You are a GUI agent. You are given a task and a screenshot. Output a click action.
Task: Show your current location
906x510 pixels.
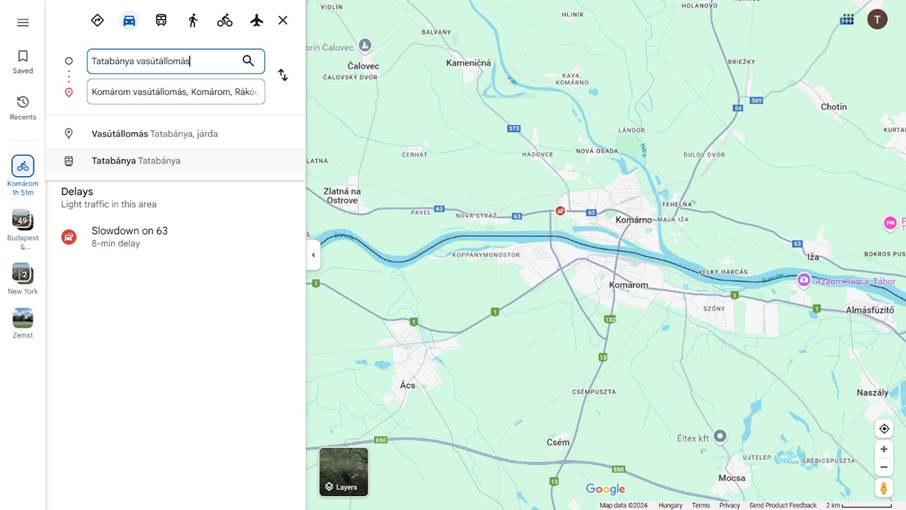884,429
